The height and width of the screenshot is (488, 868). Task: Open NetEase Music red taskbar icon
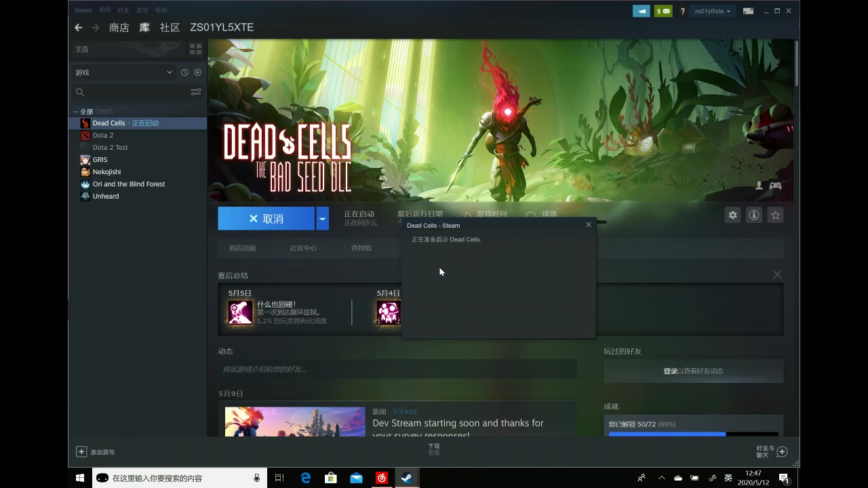[x=382, y=478]
